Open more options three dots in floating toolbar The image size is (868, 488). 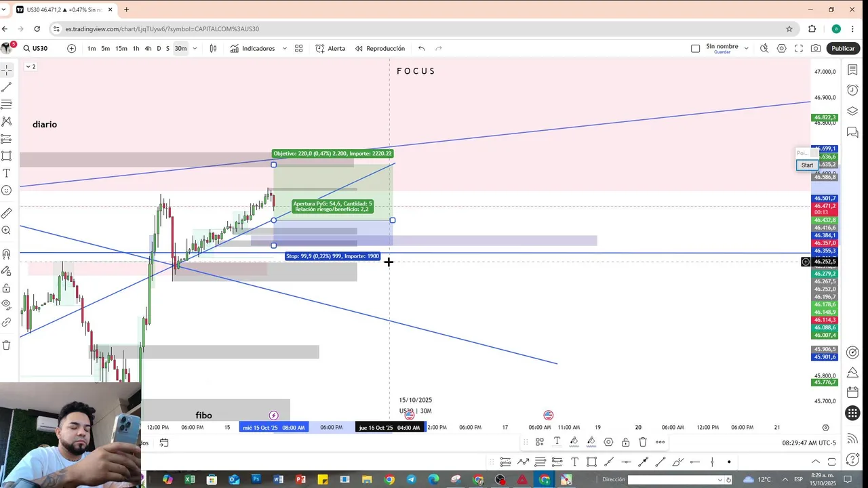click(660, 442)
